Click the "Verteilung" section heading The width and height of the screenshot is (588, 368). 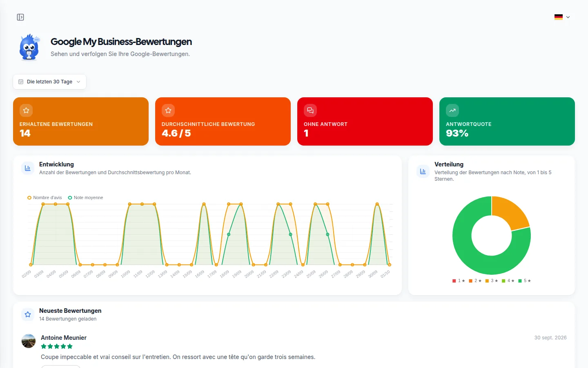pyautogui.click(x=449, y=164)
